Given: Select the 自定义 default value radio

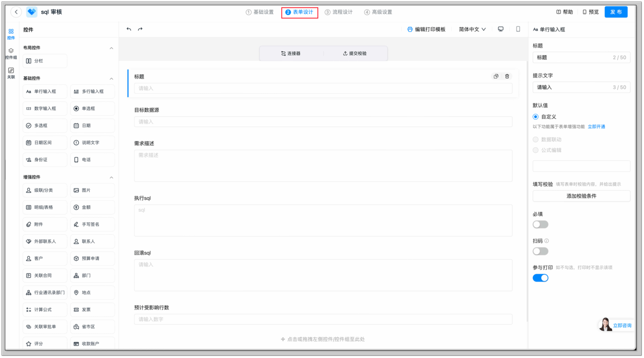Looking at the screenshot, I should [536, 117].
